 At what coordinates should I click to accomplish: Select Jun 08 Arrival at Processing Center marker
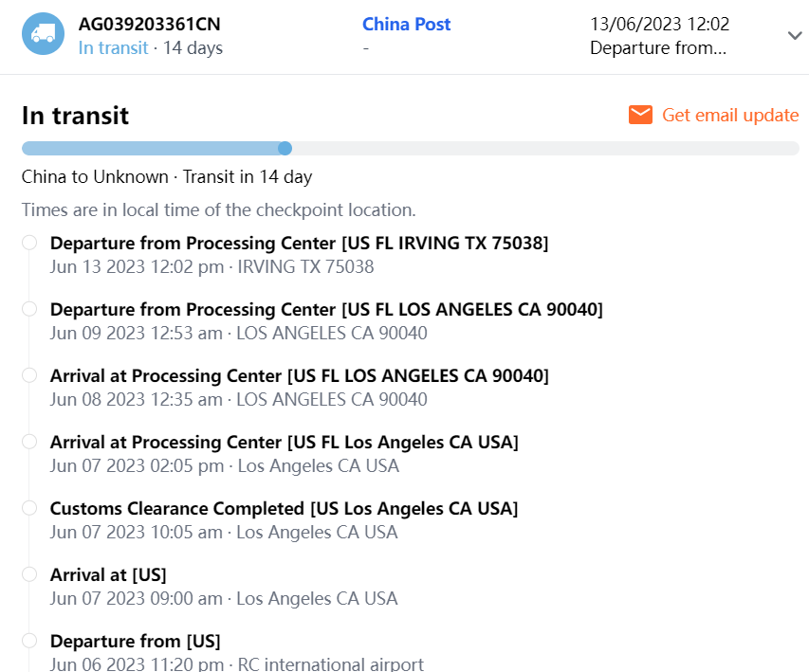coord(29,375)
